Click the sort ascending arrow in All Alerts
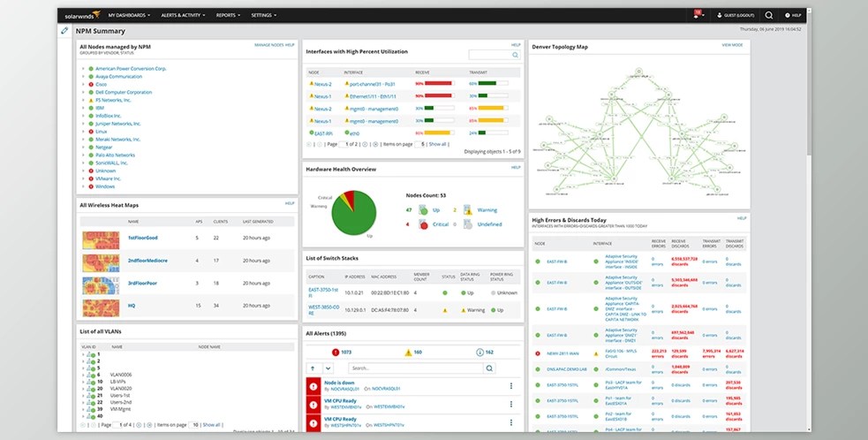 coord(313,368)
